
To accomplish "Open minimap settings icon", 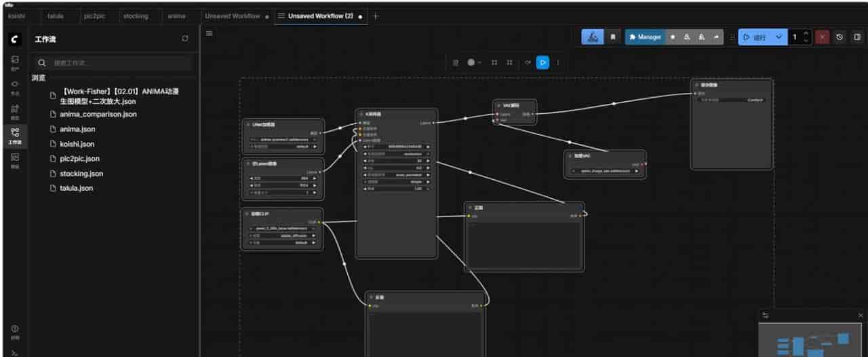I will 766,315.
